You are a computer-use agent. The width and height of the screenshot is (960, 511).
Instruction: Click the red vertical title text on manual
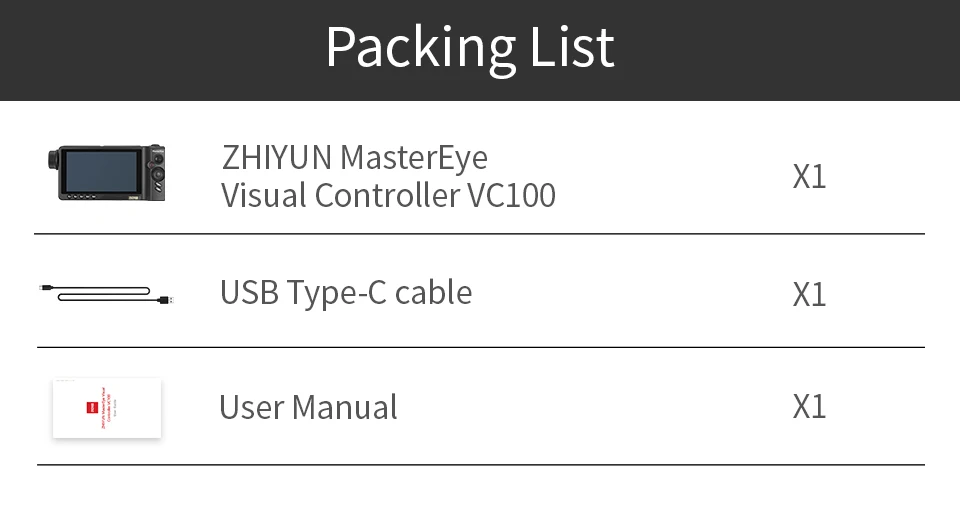106,407
